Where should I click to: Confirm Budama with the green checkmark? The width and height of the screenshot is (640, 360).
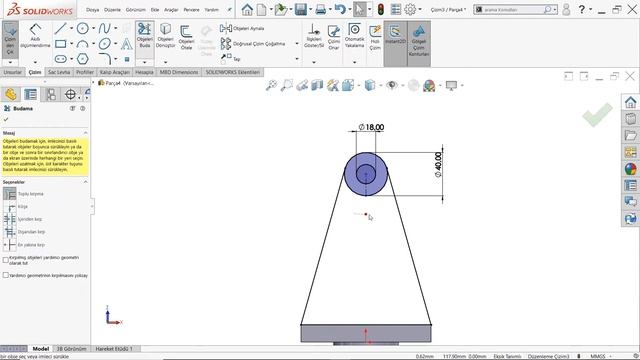pyautogui.click(x=6, y=119)
